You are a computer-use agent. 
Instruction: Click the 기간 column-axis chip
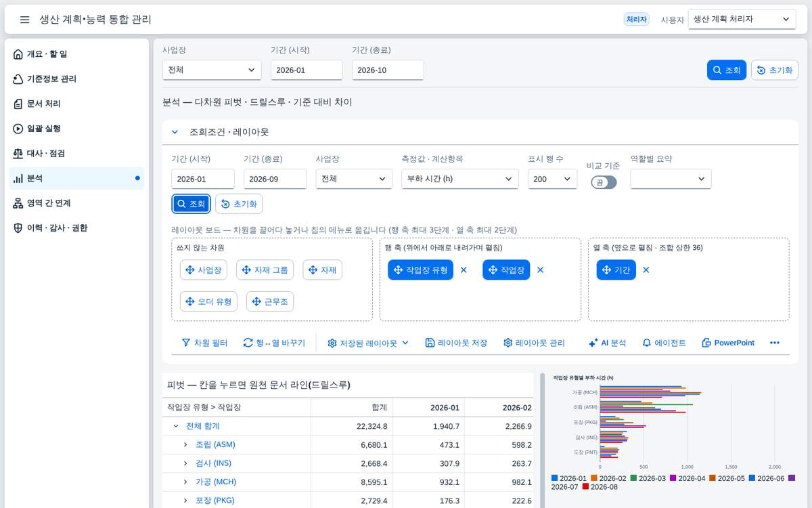[616, 270]
